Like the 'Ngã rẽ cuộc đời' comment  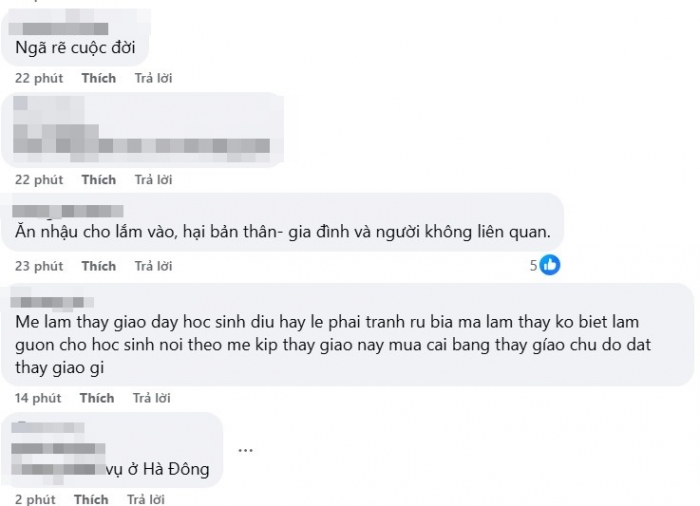point(99,78)
